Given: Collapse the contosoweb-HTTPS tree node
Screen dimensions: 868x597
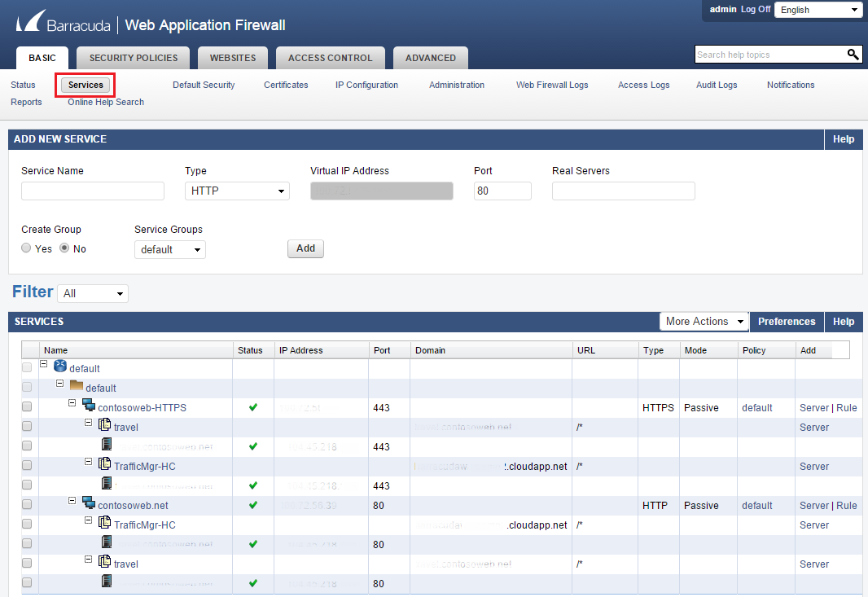Looking at the screenshot, I should click(72, 402).
